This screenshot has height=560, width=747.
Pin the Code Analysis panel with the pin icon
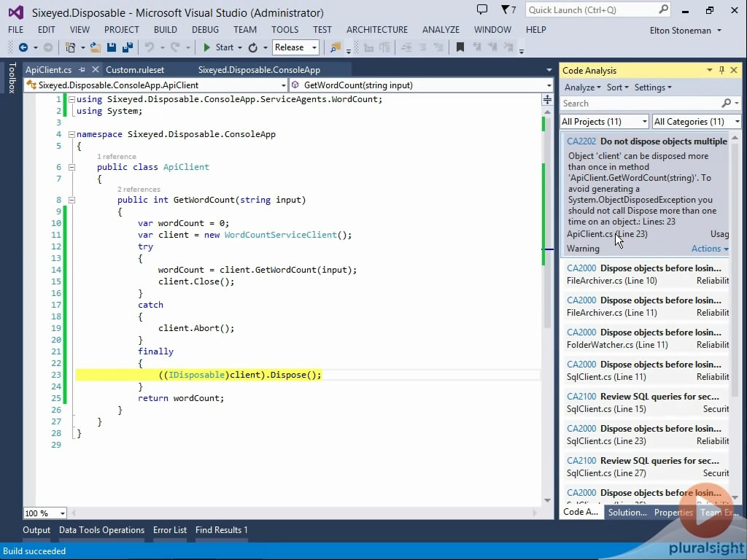(x=723, y=70)
